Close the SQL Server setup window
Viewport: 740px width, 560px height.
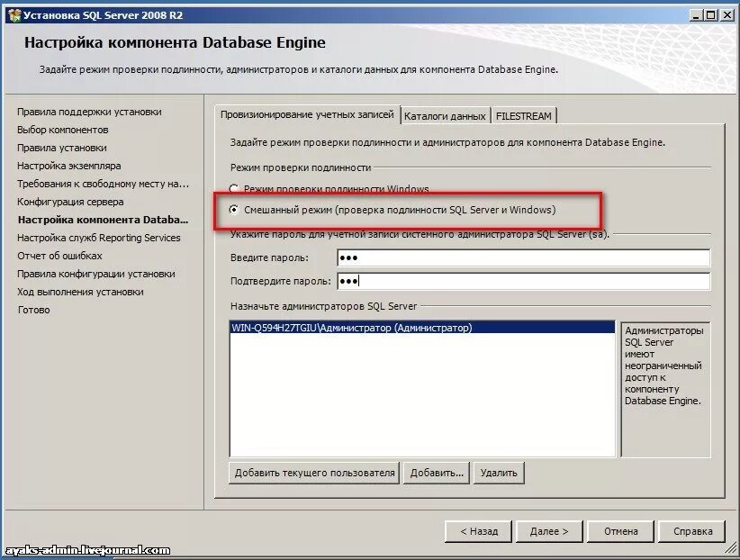coord(728,15)
